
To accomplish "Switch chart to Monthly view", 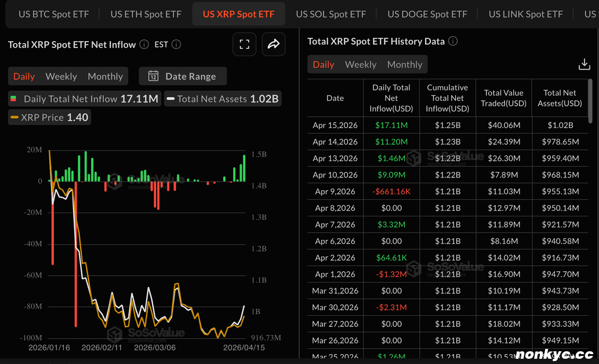I will (x=105, y=77).
